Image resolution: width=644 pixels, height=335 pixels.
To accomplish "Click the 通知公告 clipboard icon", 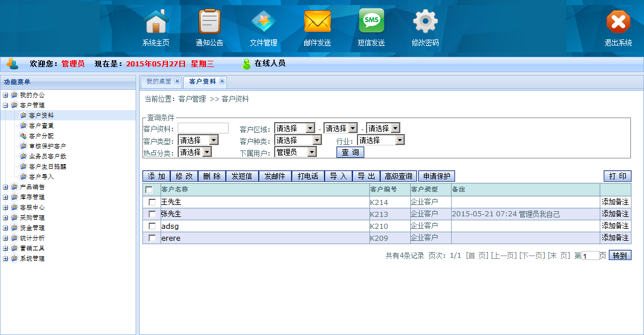I will (209, 22).
